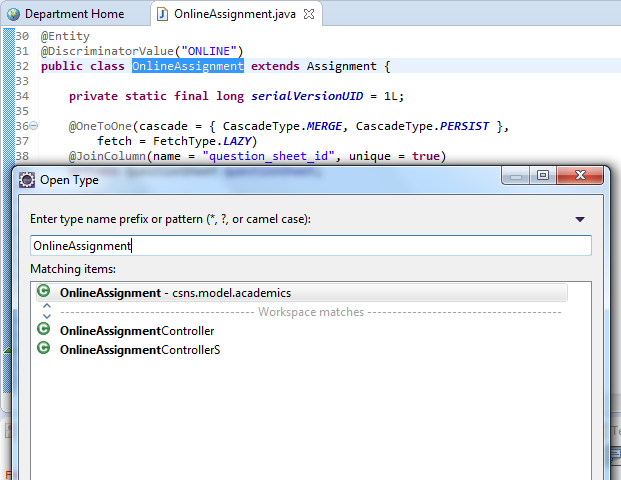
Task: Choose OnlineAssignmentControllerS from the list
Action: point(139,349)
